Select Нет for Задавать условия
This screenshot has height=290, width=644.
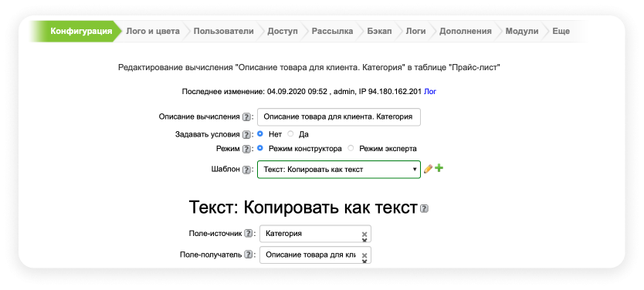[260, 133]
